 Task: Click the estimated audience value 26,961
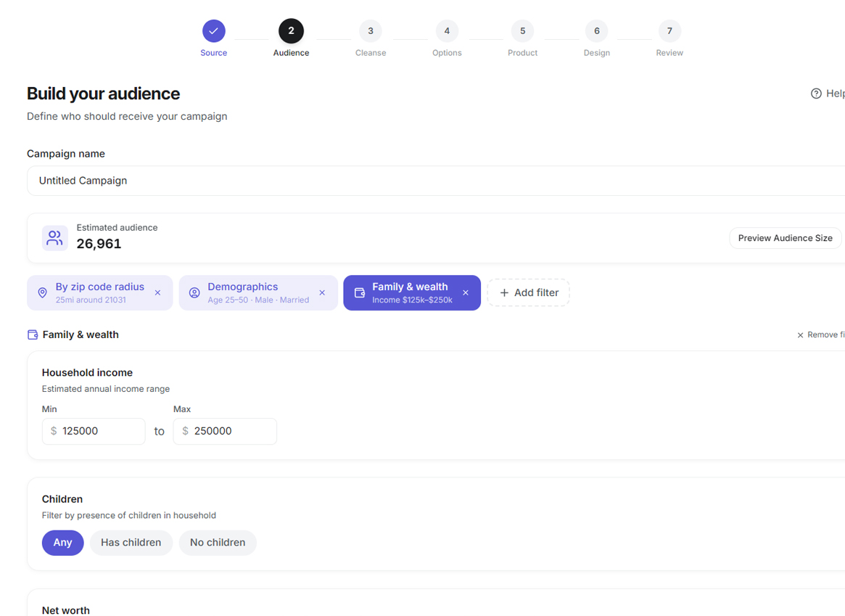pyautogui.click(x=99, y=244)
